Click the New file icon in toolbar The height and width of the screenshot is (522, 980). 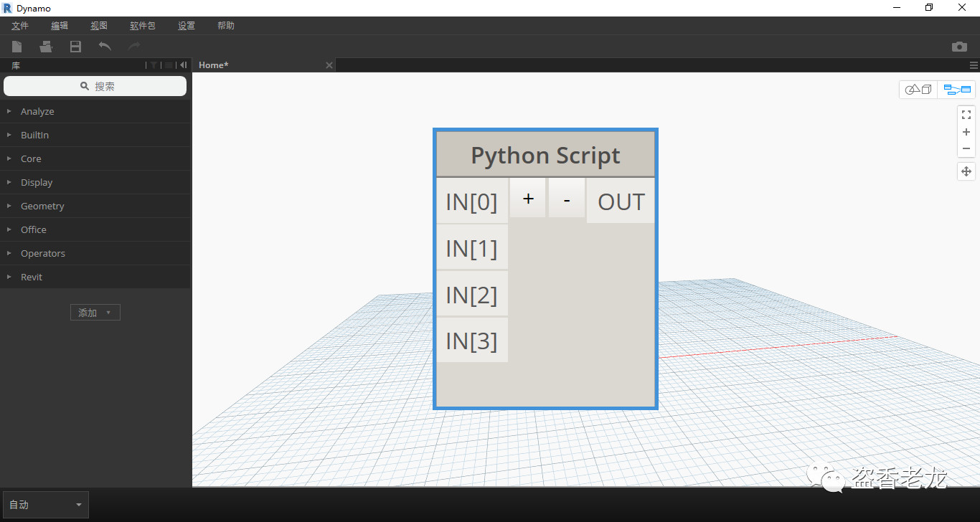[x=17, y=47]
